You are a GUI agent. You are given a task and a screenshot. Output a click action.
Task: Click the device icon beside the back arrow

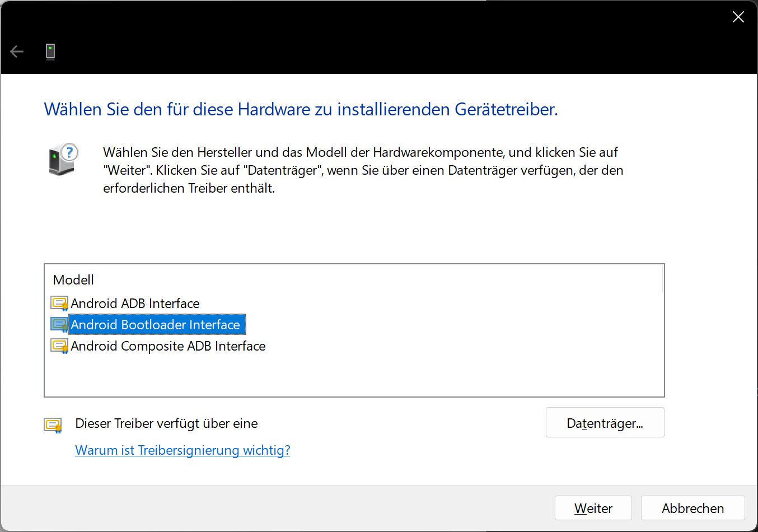[x=50, y=52]
